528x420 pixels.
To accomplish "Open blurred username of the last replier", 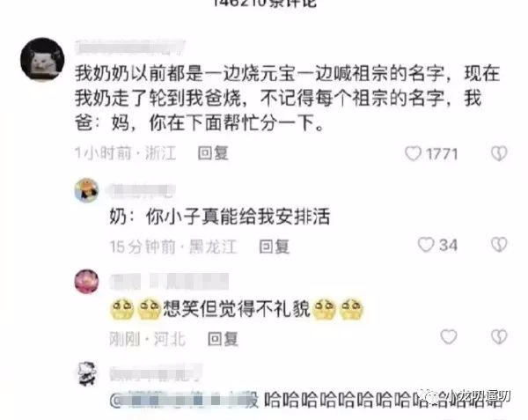I will [x=156, y=373].
